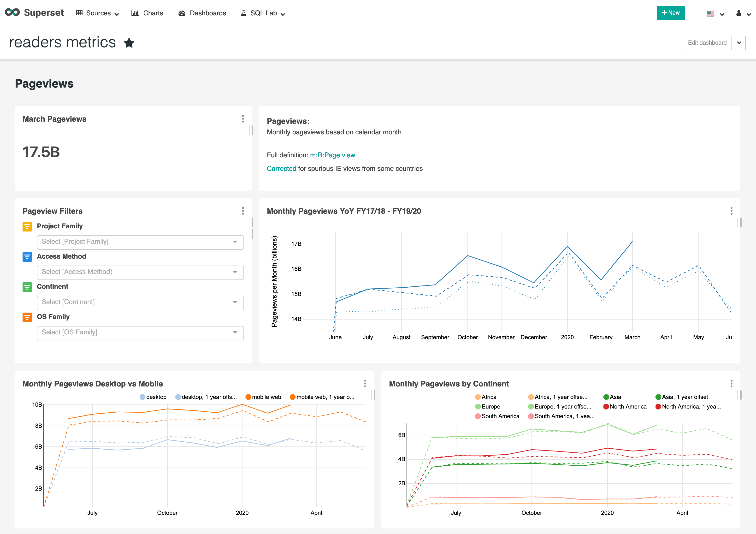
Task: Open kebab menu on March Pageviews chart
Action: pyautogui.click(x=243, y=119)
